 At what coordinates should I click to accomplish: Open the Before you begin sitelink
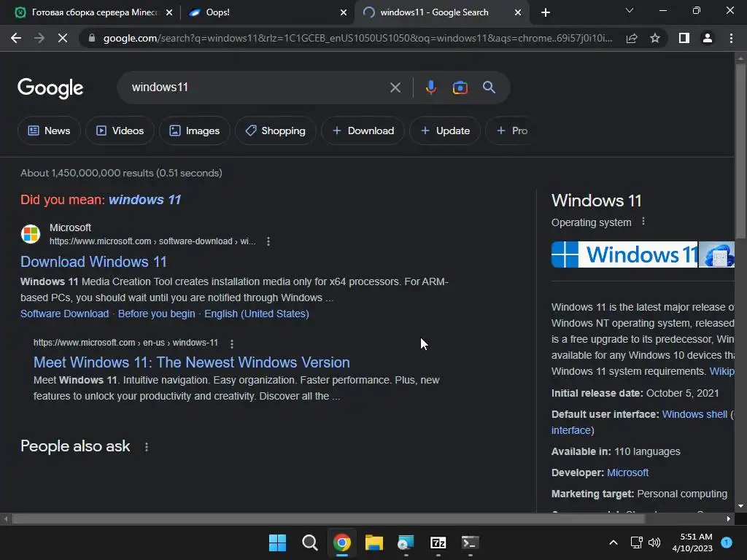156,314
